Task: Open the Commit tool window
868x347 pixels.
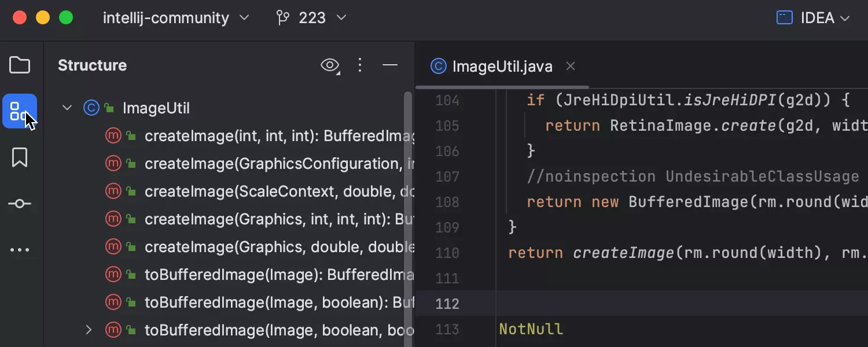Action: point(20,204)
